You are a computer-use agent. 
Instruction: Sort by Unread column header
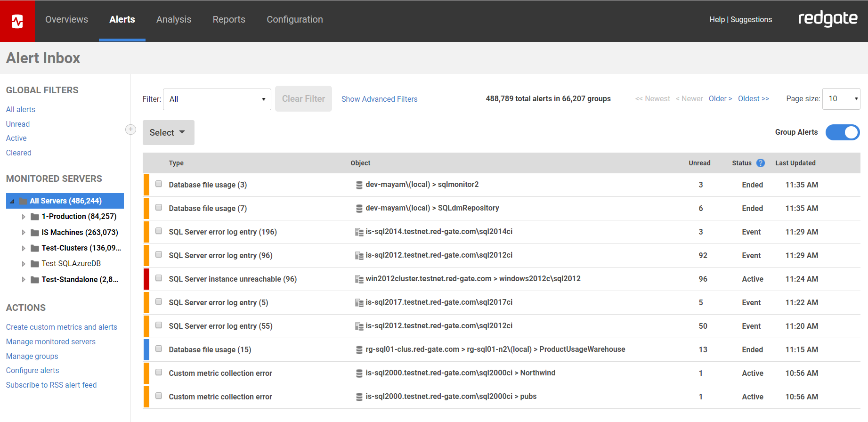coord(699,163)
